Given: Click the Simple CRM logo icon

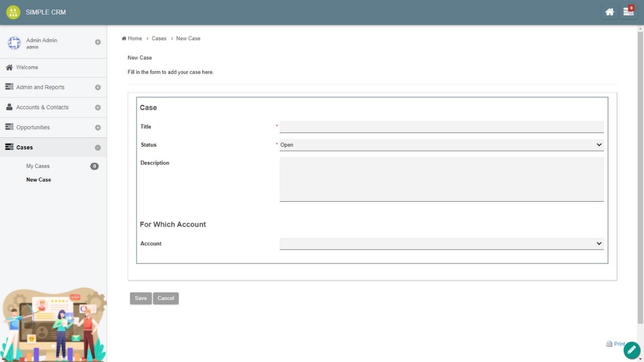Looking at the screenshot, I should point(13,12).
